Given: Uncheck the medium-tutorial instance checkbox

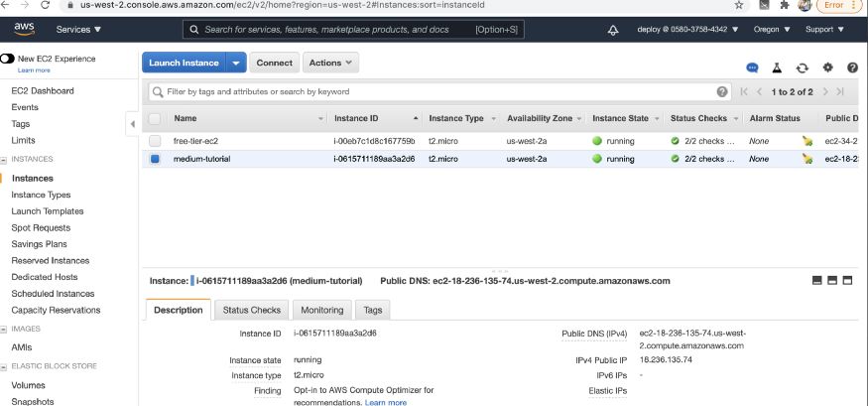Looking at the screenshot, I should 155,158.
